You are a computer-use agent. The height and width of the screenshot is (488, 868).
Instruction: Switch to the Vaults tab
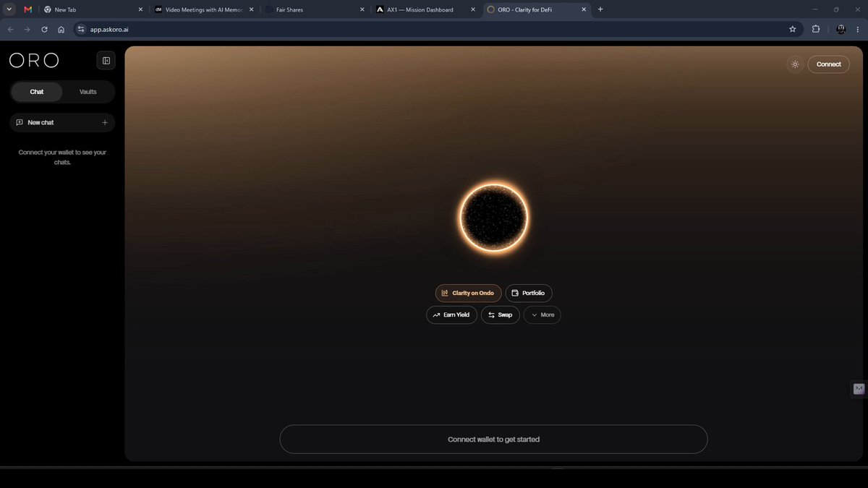point(88,92)
